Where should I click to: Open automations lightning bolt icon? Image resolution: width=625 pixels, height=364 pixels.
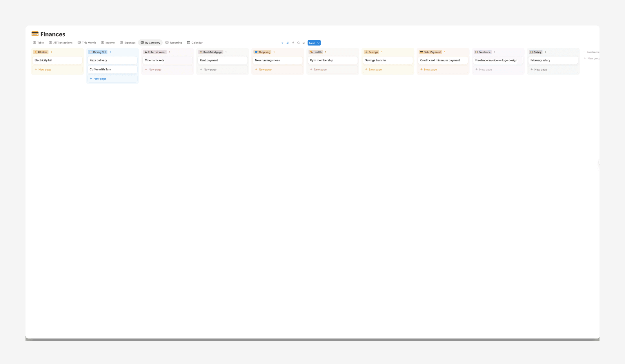[293, 43]
